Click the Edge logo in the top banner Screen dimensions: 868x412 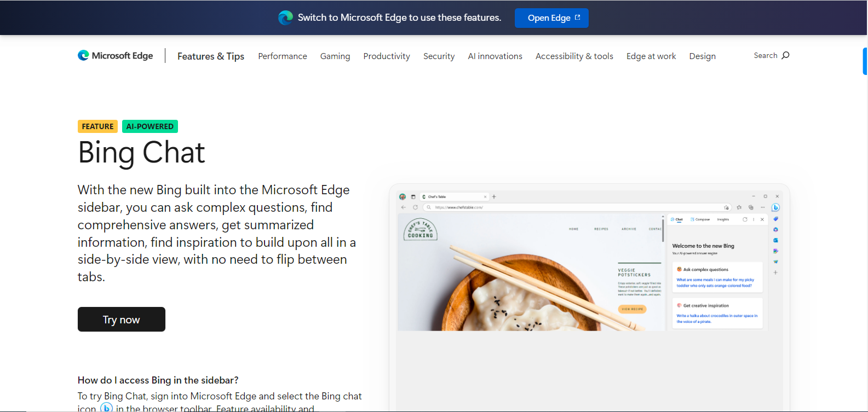click(x=285, y=18)
